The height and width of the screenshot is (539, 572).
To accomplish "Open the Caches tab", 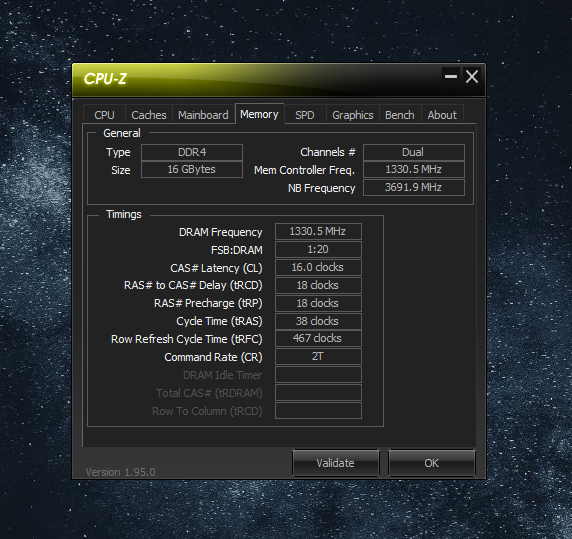I will [x=149, y=115].
